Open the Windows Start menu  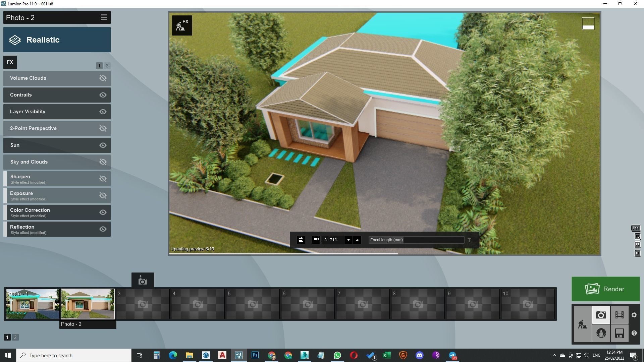[x=8, y=355]
